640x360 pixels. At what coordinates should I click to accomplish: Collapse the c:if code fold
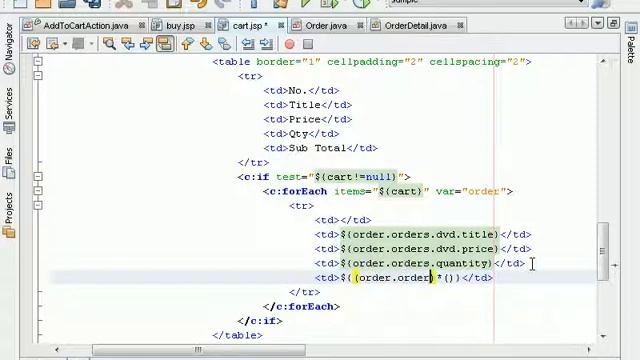click(x=38, y=176)
